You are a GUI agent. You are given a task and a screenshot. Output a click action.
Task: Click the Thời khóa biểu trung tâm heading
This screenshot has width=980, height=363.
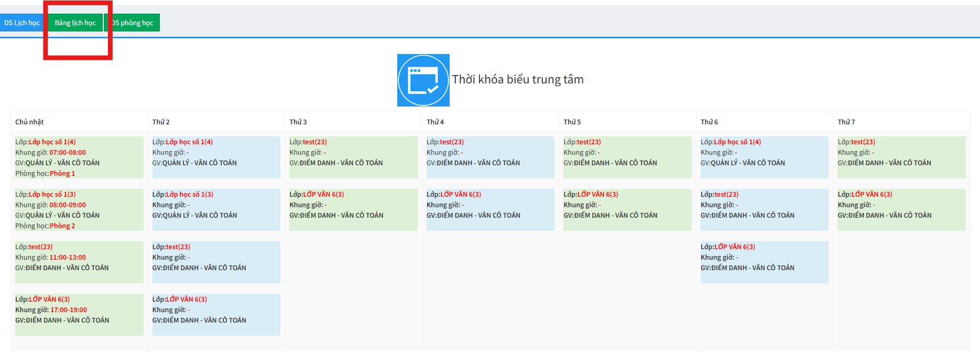[x=518, y=80]
